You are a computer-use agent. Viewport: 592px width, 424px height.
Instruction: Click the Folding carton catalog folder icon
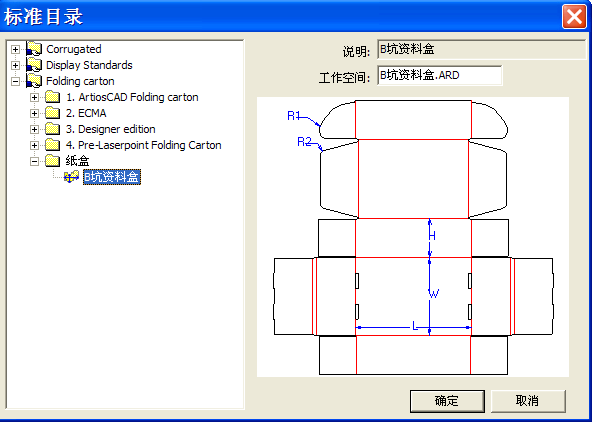click(x=34, y=81)
